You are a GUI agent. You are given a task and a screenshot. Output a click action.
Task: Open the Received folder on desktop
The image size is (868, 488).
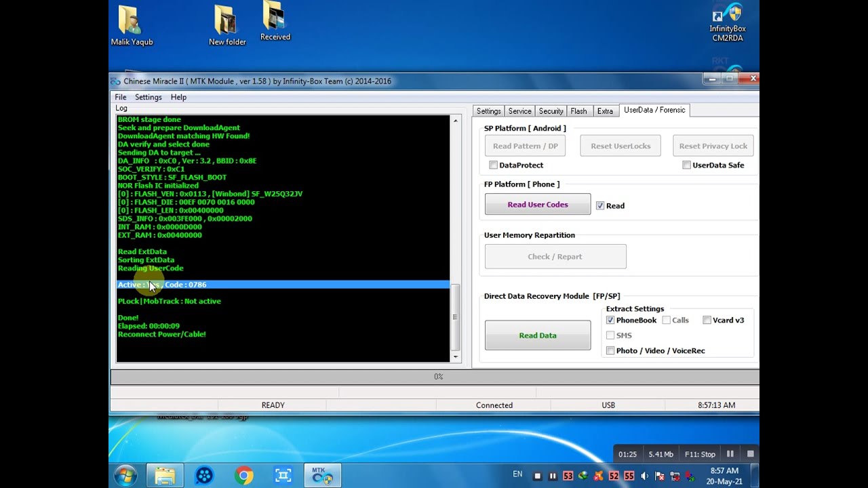click(275, 21)
